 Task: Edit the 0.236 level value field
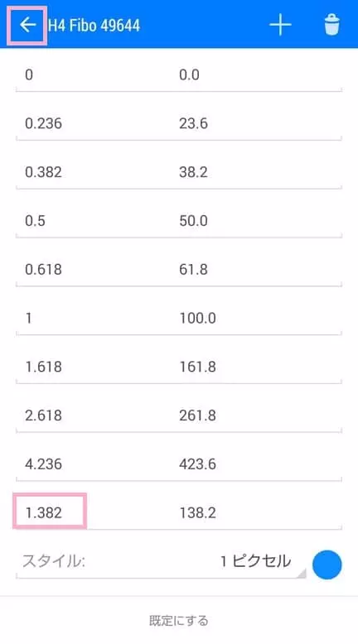coord(93,123)
